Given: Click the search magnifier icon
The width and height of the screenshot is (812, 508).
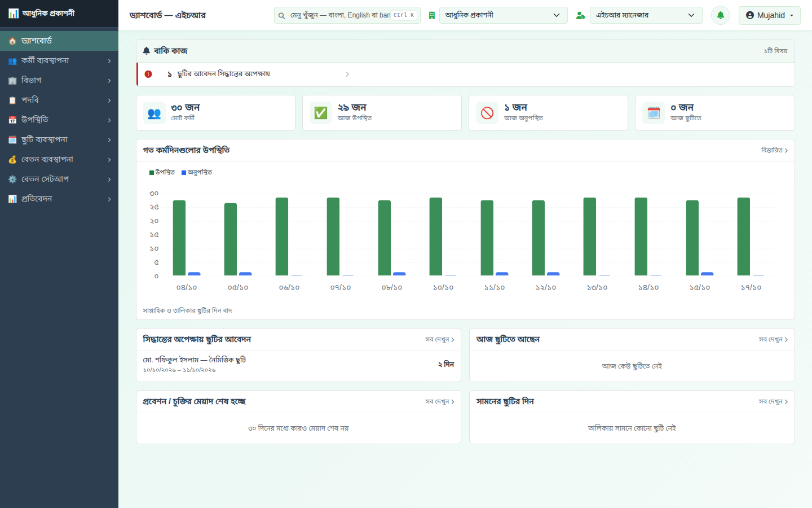Looking at the screenshot, I should [x=281, y=15].
